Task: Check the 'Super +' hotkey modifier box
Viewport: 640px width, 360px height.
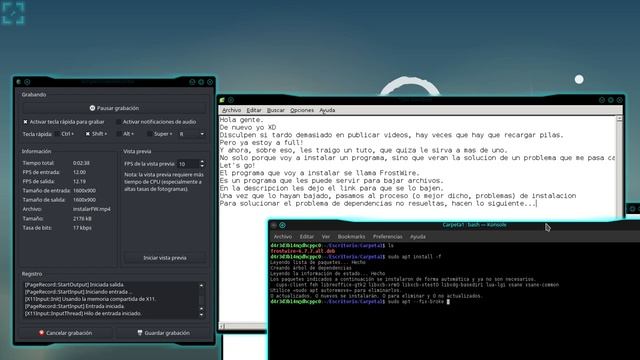Action: point(149,134)
